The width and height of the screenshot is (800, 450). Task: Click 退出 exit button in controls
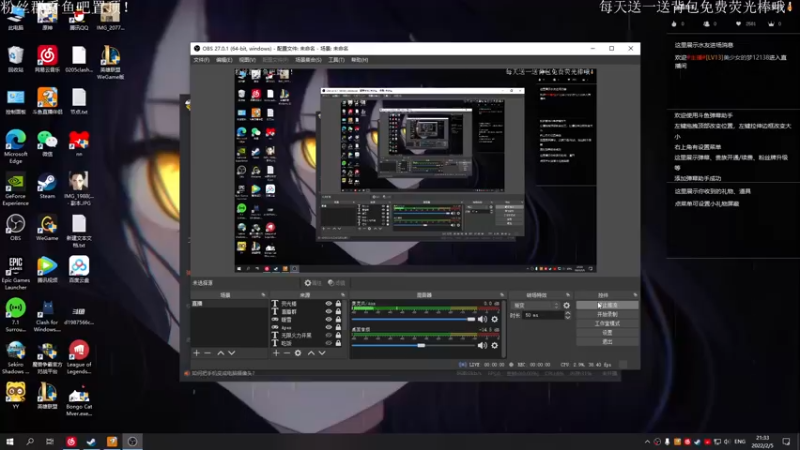(607, 342)
